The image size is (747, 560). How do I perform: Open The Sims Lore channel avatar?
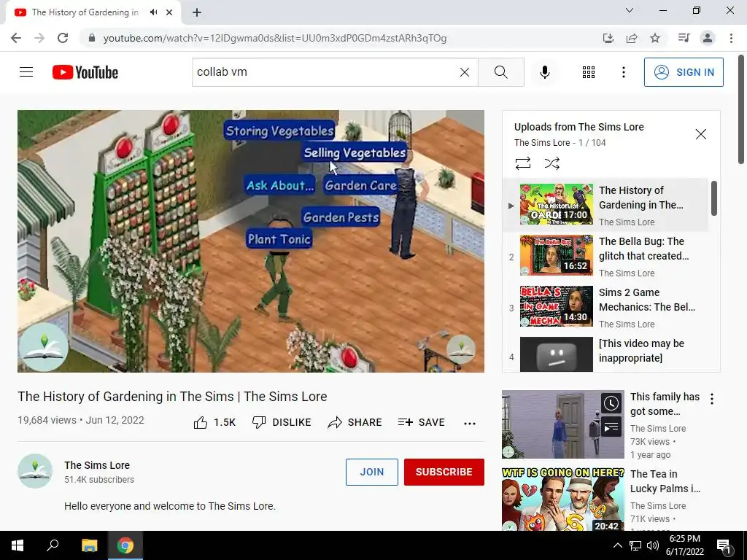(x=35, y=471)
